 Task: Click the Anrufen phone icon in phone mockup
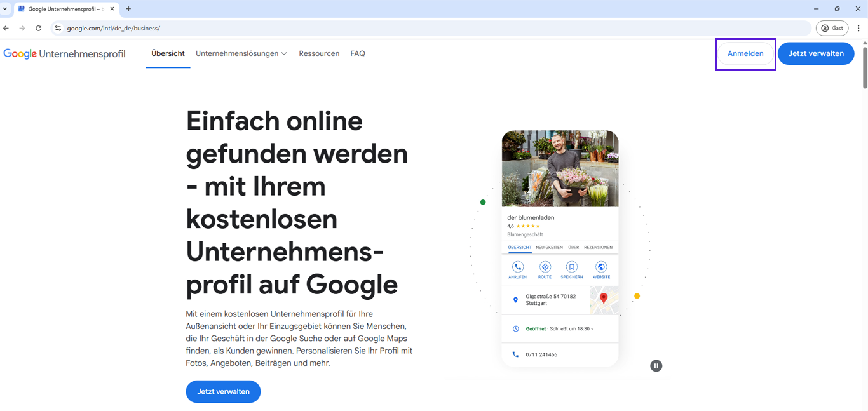point(517,267)
